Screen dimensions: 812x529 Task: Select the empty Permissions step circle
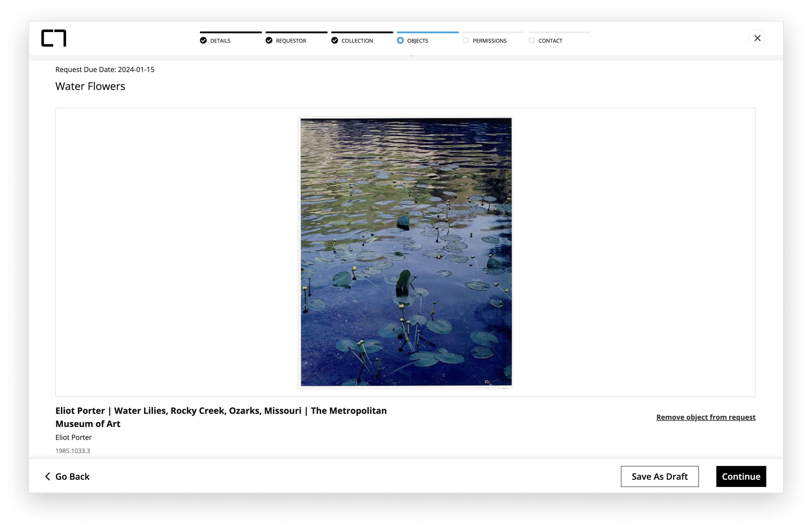pyautogui.click(x=466, y=41)
